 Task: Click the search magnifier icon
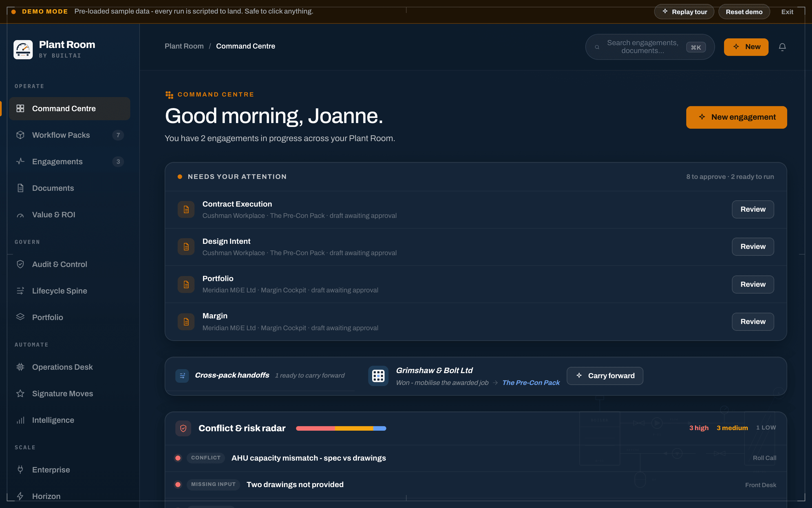click(x=597, y=47)
